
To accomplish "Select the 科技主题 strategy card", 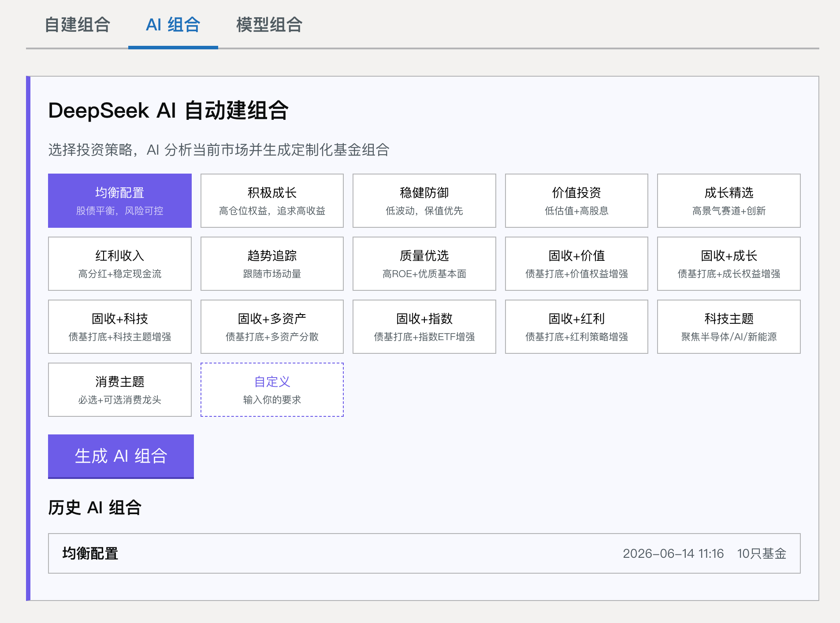I will (729, 327).
